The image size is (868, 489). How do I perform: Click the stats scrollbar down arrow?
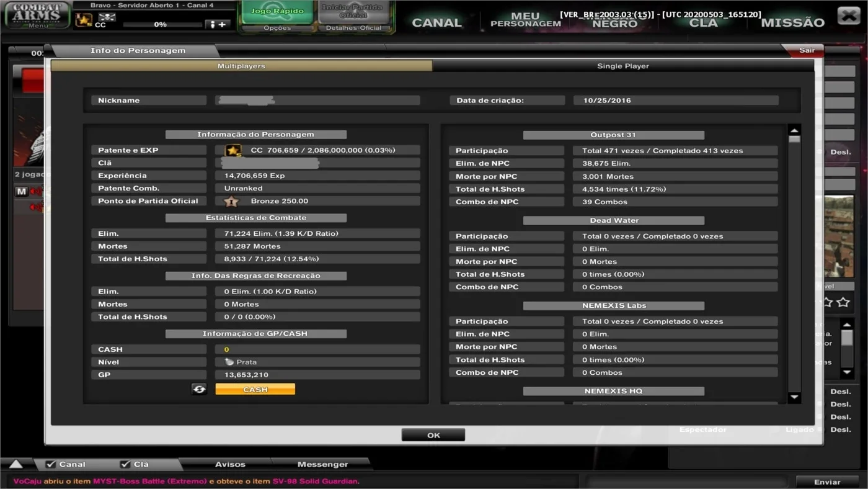[794, 397]
